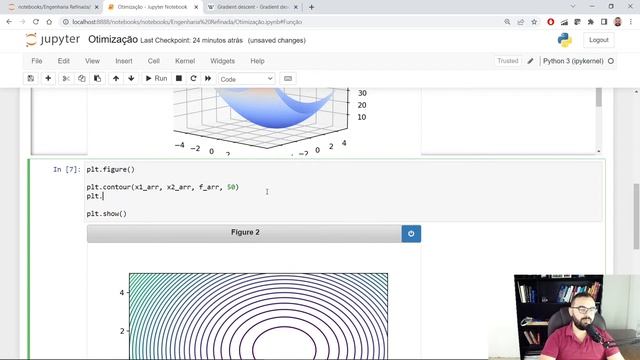The image size is (640, 360).
Task: Open the Cell menu
Action: coord(153,61)
